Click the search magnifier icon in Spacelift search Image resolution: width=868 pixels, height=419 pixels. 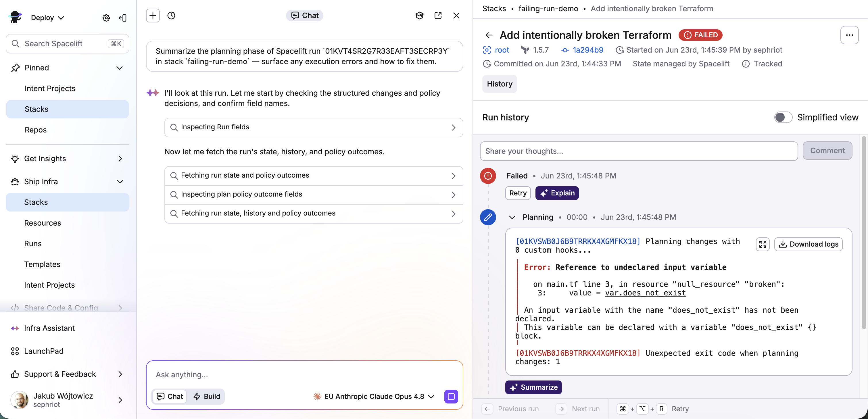click(x=16, y=43)
